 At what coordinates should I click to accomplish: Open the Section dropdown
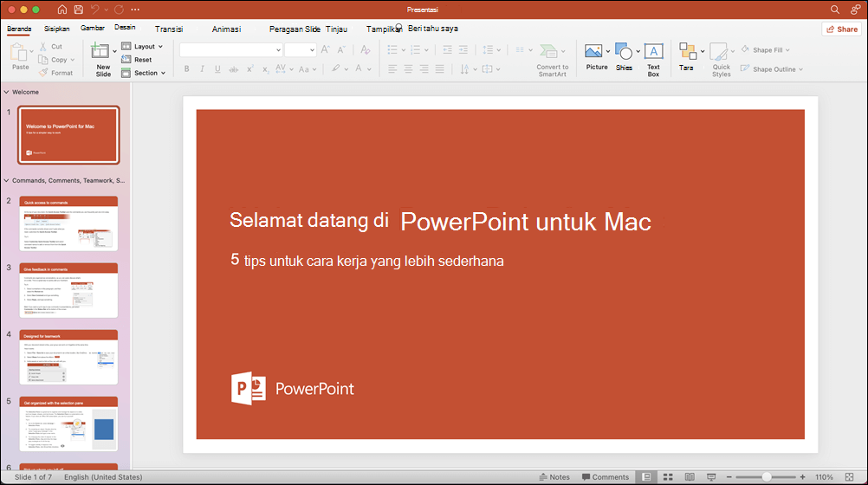144,73
